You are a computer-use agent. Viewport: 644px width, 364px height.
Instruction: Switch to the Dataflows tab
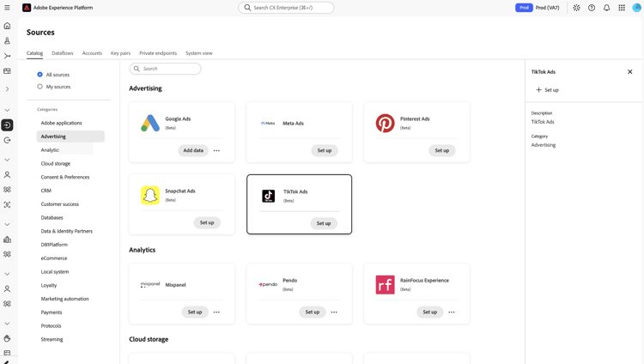coord(63,53)
